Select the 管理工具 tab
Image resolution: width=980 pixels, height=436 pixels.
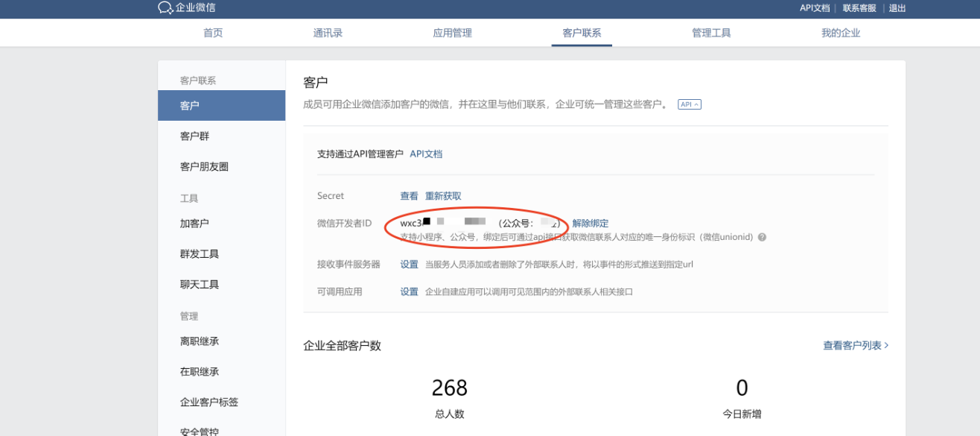click(x=711, y=33)
